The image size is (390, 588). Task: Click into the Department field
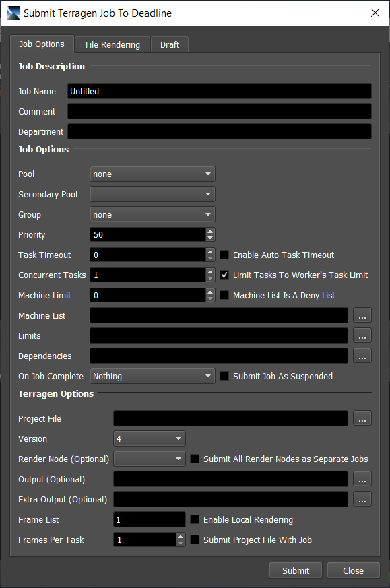[x=220, y=131]
